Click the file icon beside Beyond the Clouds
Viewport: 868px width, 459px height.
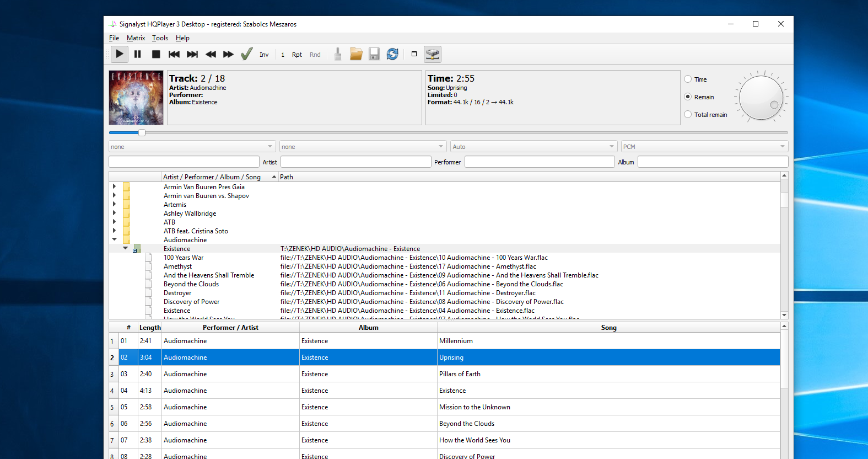tap(148, 284)
